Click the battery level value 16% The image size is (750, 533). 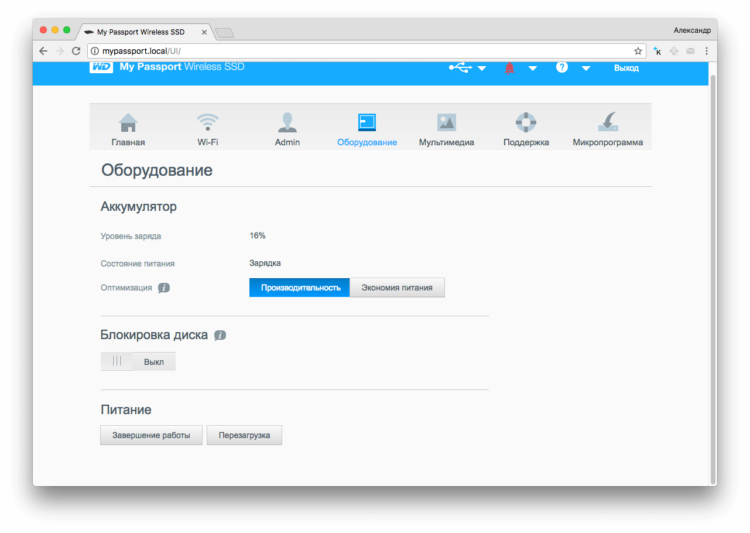[257, 235]
